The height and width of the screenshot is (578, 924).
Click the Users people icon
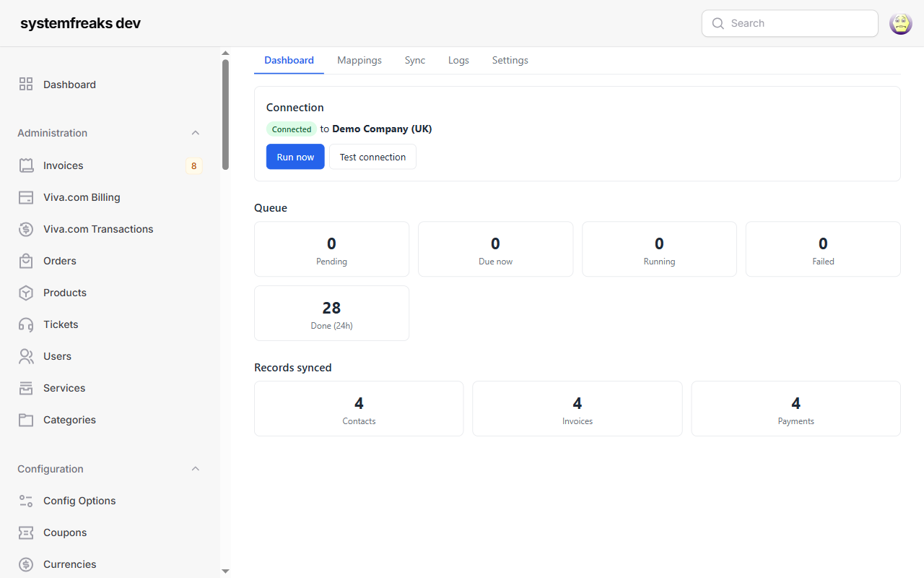tap(26, 356)
